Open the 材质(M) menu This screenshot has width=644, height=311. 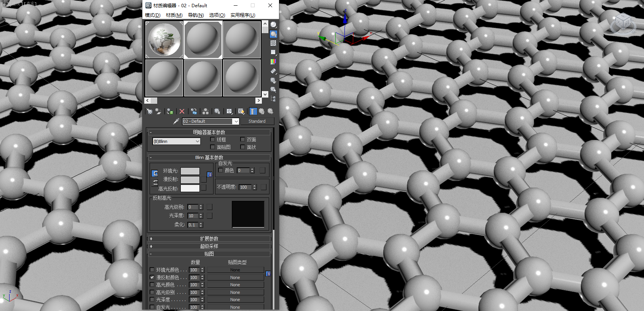tap(174, 15)
